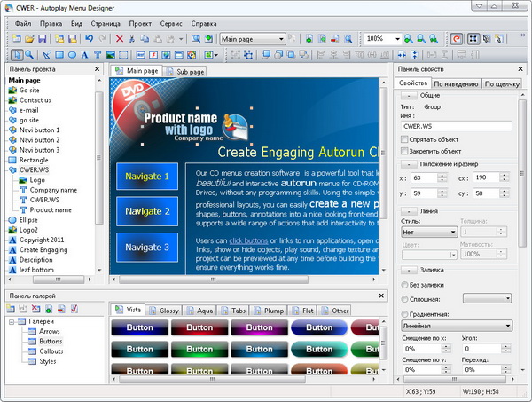This screenshot has height=402, width=532.
Task: Click the Undo arrow icon
Action: pos(90,39)
